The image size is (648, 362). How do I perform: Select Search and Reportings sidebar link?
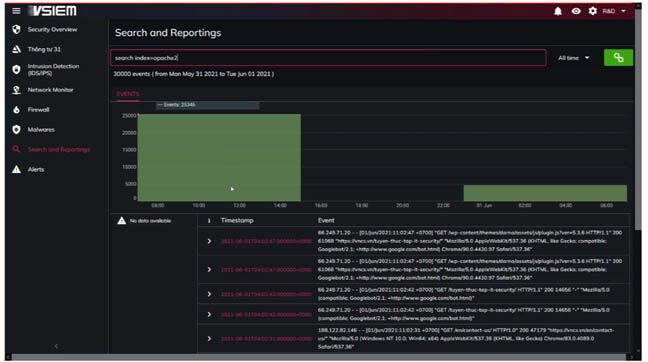59,149
